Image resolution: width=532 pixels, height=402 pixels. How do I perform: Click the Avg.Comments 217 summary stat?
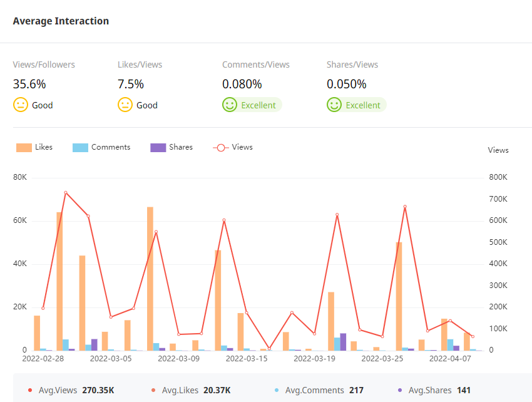[x=319, y=390]
